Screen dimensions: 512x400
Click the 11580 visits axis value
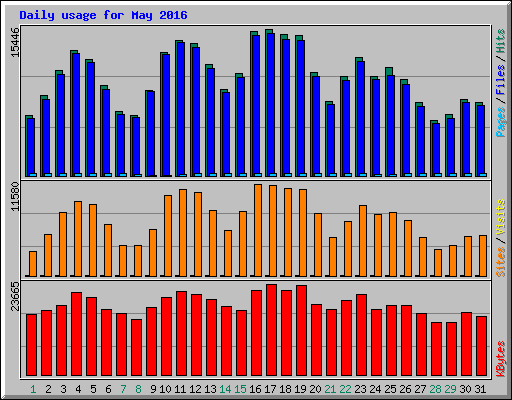15,196
